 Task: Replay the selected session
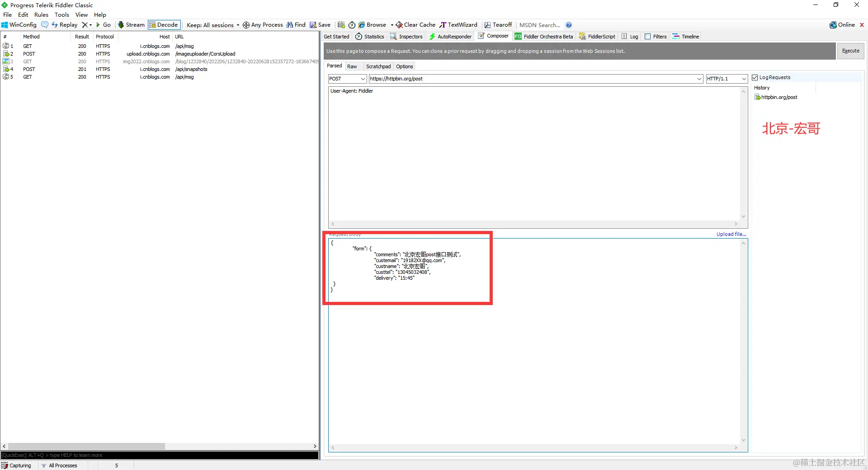click(65, 25)
